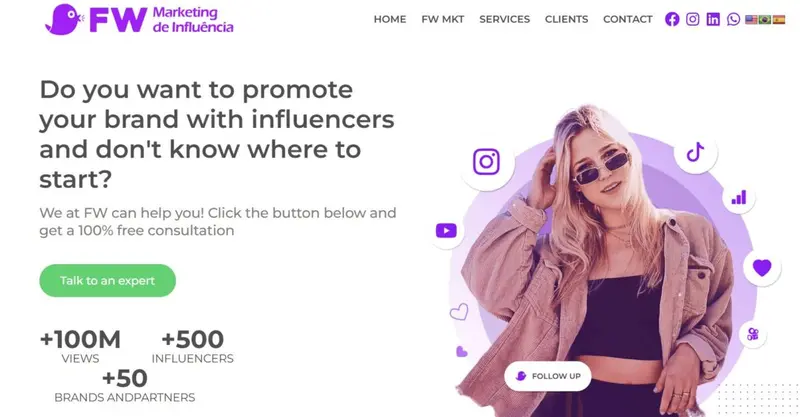This screenshot has height=417, width=800.
Task: Open the CLIENTS menu item
Action: coord(566,19)
